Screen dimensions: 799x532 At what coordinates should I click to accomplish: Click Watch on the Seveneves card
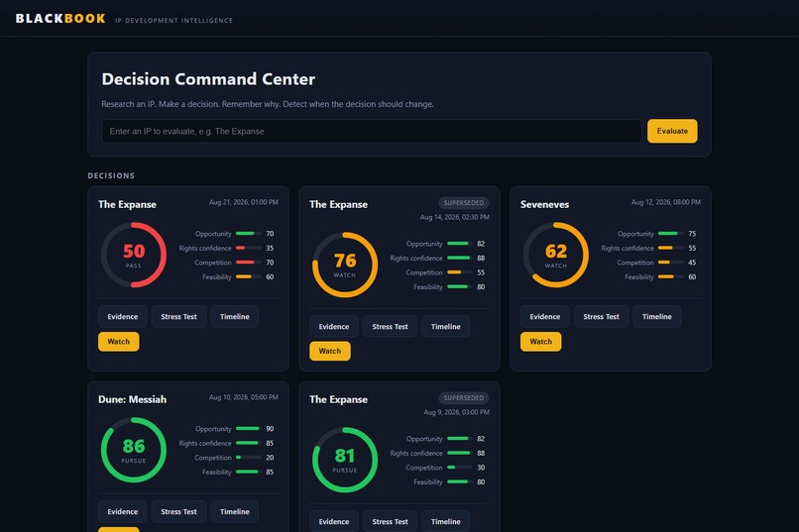[x=540, y=342]
